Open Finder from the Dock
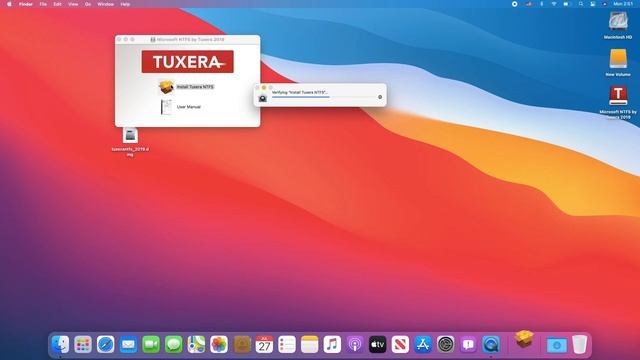 coord(60,344)
